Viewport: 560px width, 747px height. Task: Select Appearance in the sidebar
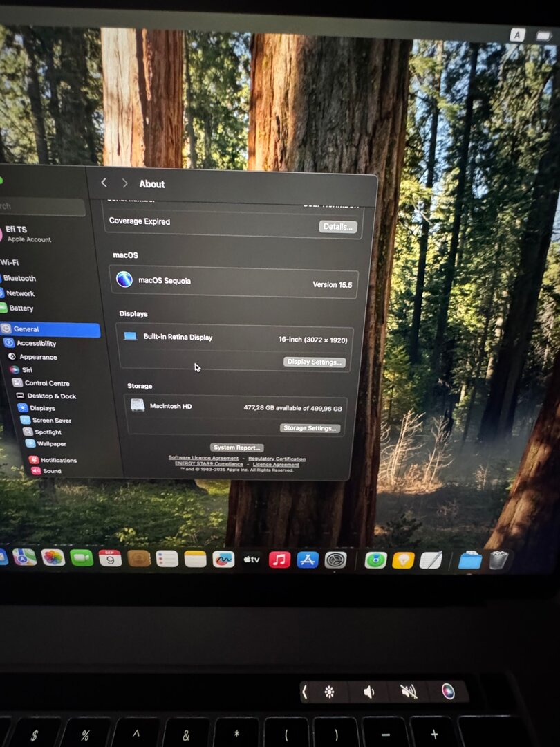[33, 357]
